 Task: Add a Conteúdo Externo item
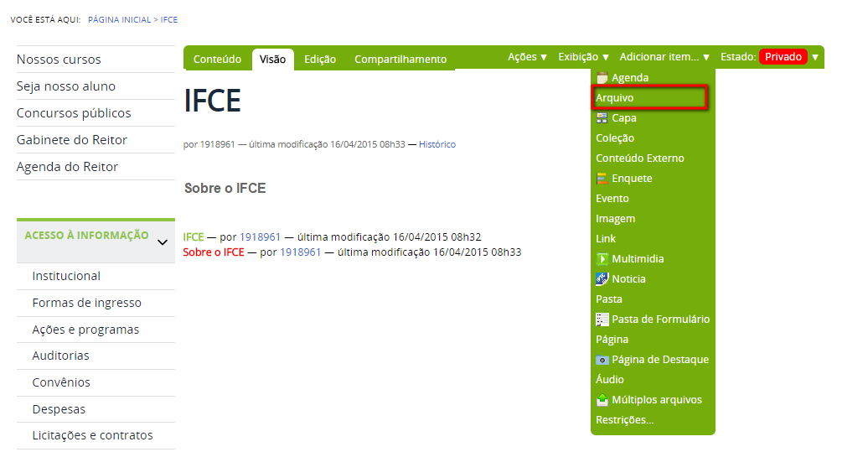click(640, 158)
